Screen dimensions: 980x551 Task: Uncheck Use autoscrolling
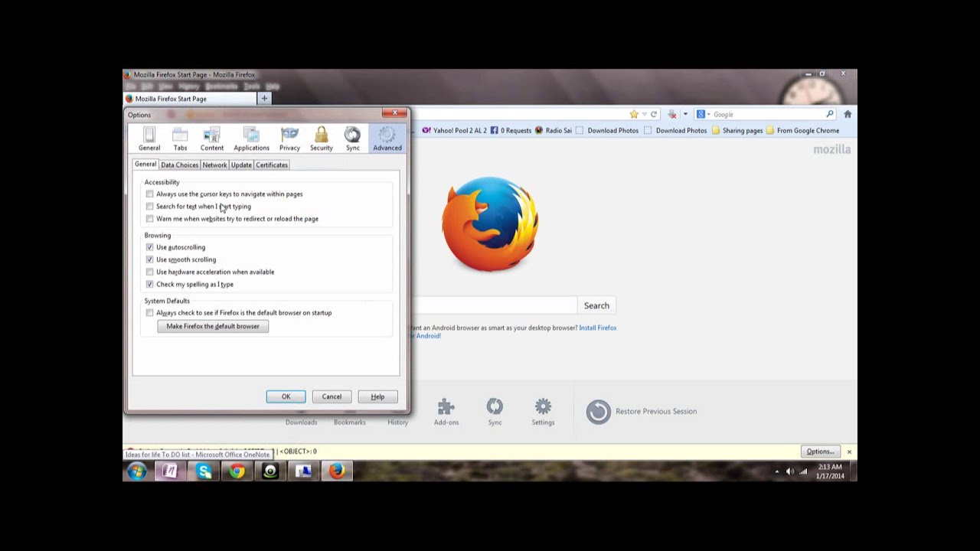point(149,247)
